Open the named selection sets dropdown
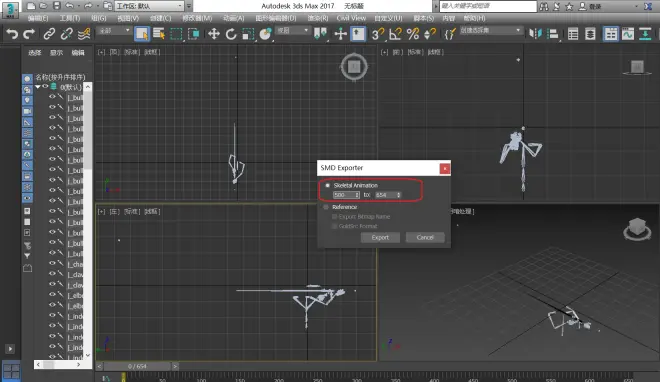Screen dimensions: 660x382 (491, 31)
